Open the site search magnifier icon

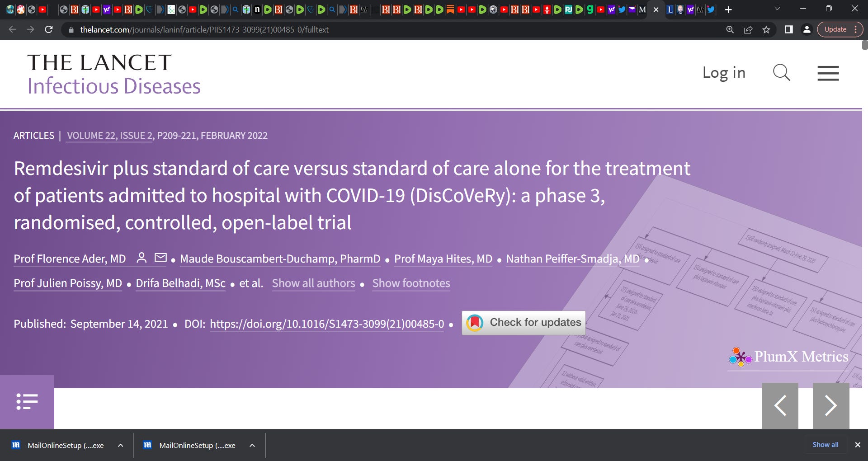tap(781, 73)
